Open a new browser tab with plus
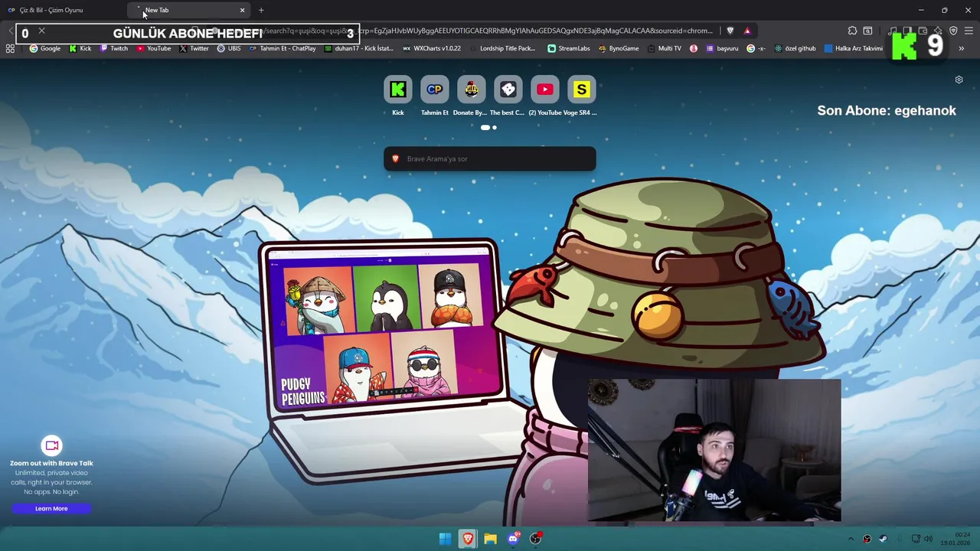 [261, 10]
